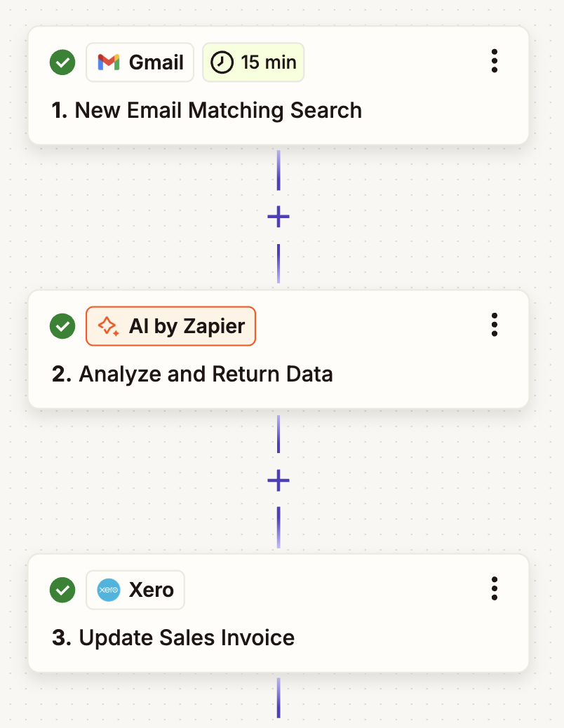Click the green checkmark on Analyze and Return Data
564x728 pixels.
pos(62,326)
